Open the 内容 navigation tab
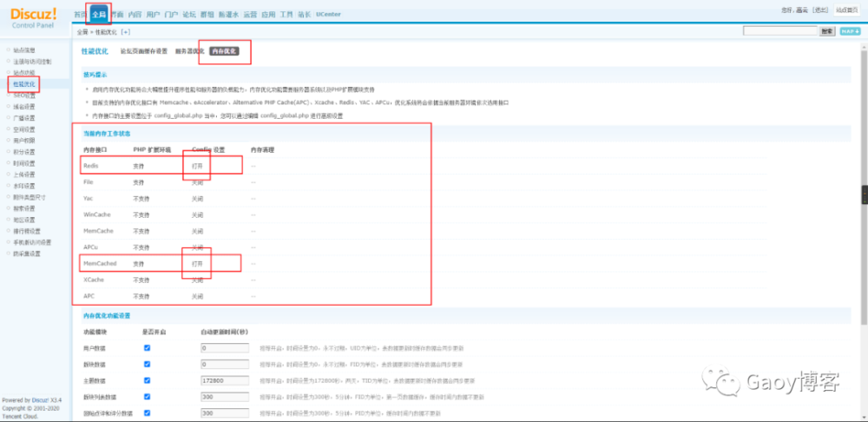868x422 pixels. click(x=135, y=15)
